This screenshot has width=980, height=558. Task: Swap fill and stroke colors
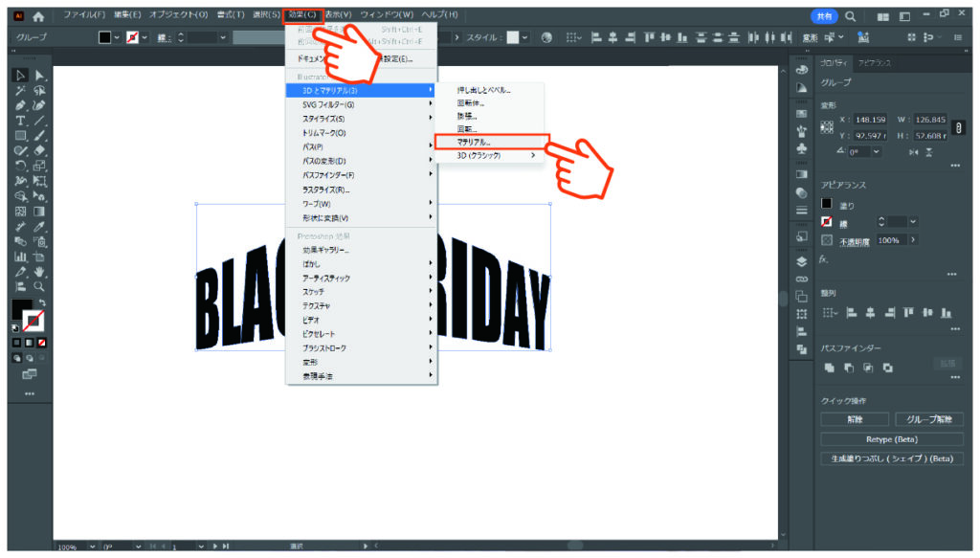click(x=42, y=303)
